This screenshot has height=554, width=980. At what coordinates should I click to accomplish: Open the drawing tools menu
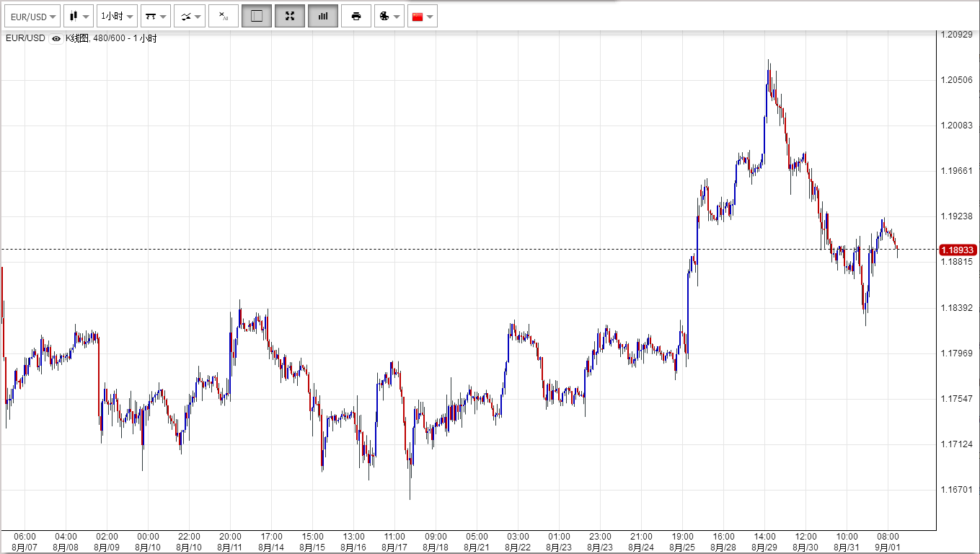pyautogui.click(x=155, y=16)
